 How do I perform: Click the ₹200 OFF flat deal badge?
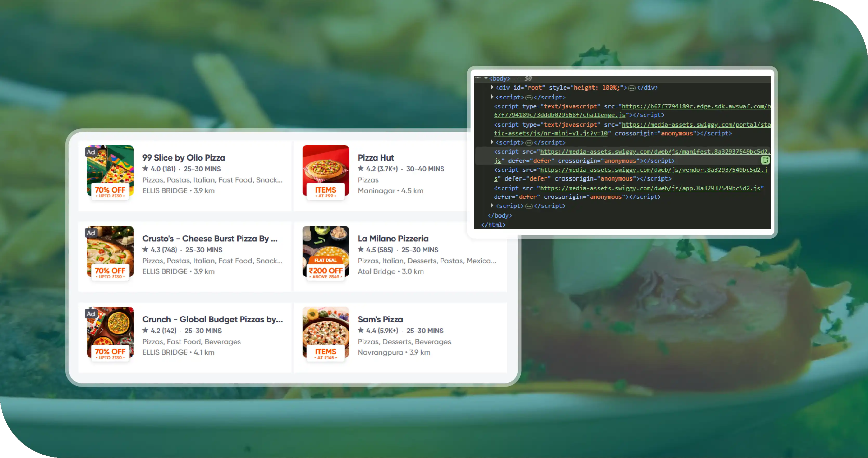pos(325,269)
